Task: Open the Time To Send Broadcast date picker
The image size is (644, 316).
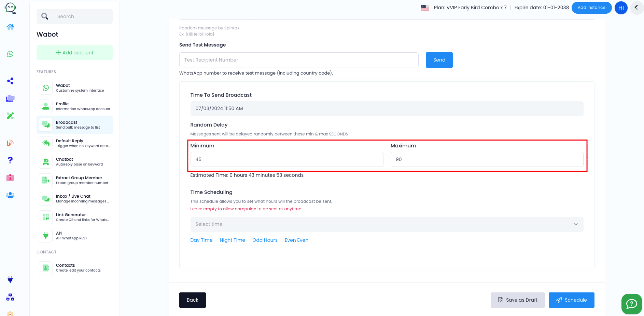Action: click(x=387, y=108)
